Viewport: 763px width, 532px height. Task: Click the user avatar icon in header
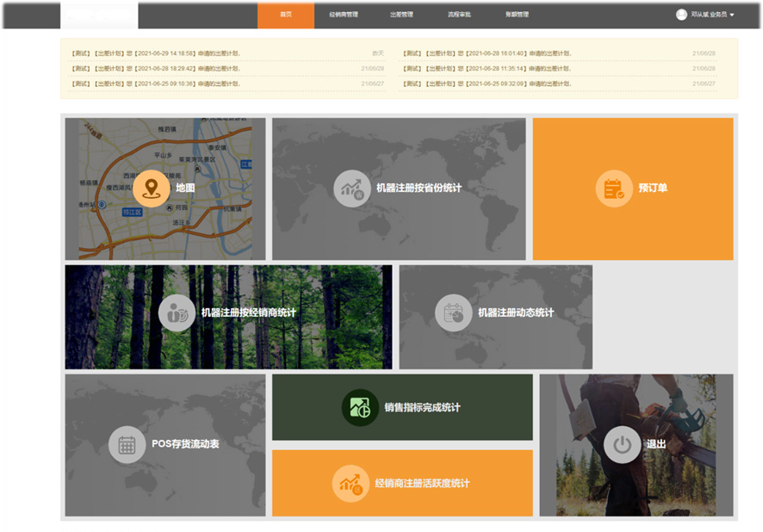(682, 15)
